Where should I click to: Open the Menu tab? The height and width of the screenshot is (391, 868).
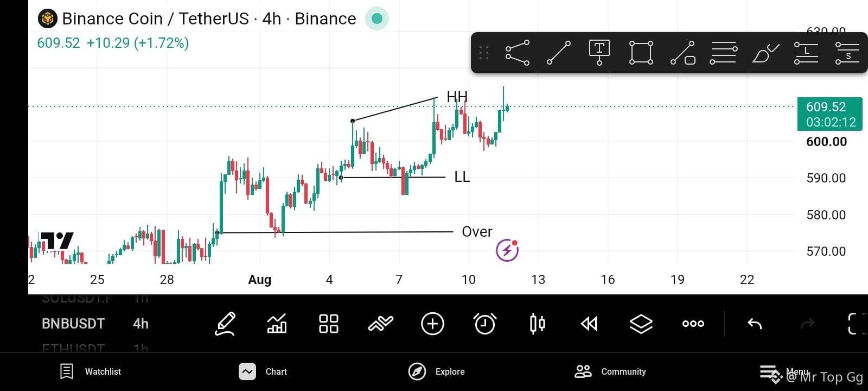pyautogui.click(x=784, y=372)
